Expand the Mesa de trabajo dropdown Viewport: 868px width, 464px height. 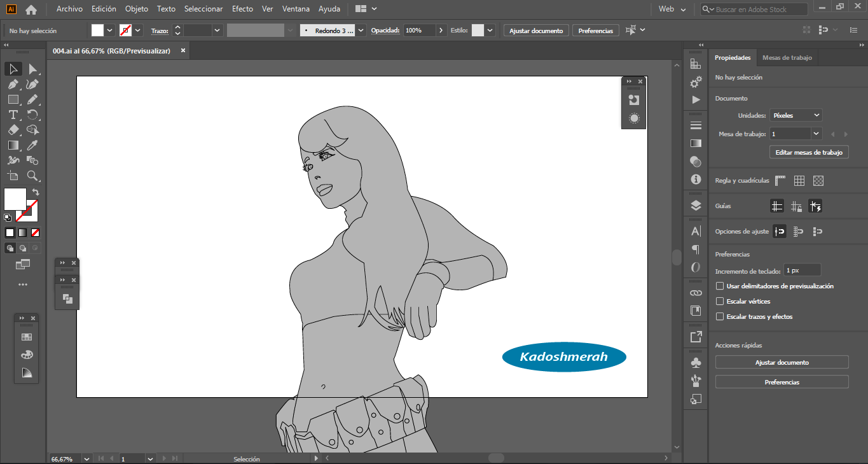816,134
